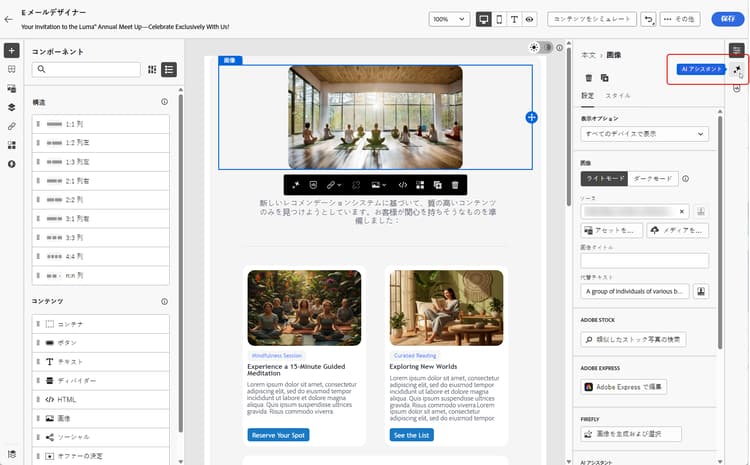This screenshot has height=465, width=750.
Task: Click 類似したストック写真の検索 button
Action: click(x=633, y=339)
